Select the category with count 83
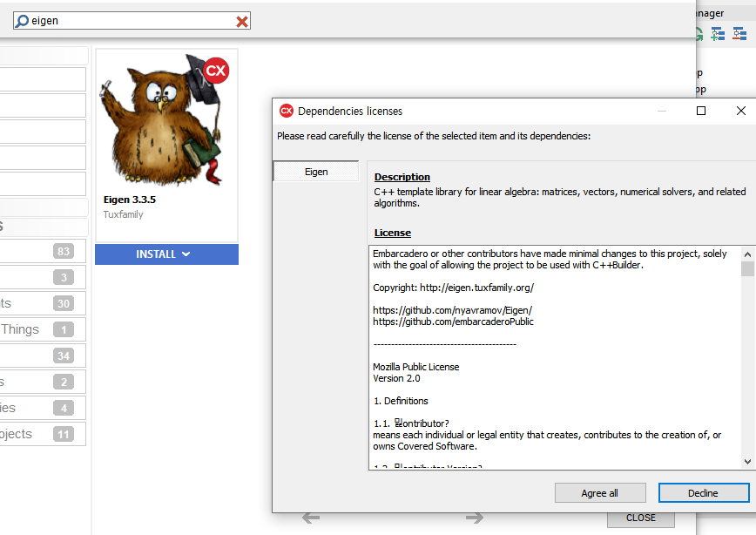Image resolution: width=756 pixels, height=535 pixels. pyautogui.click(x=43, y=251)
